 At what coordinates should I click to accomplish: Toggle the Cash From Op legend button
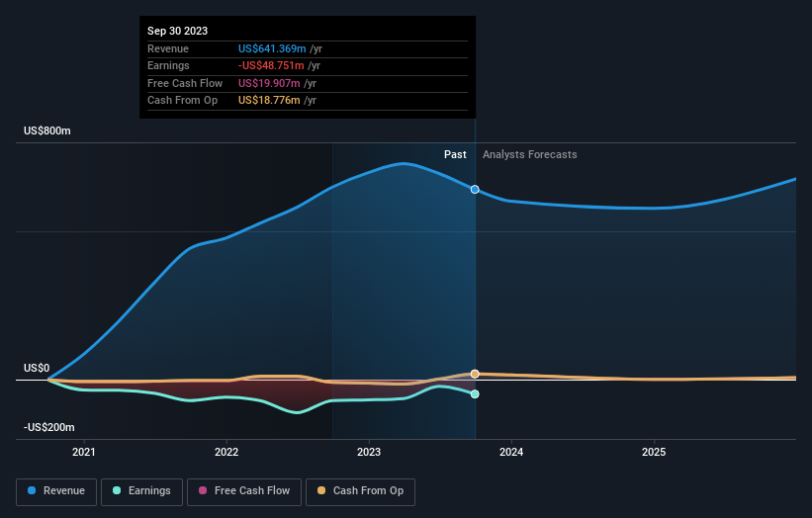[x=360, y=491]
